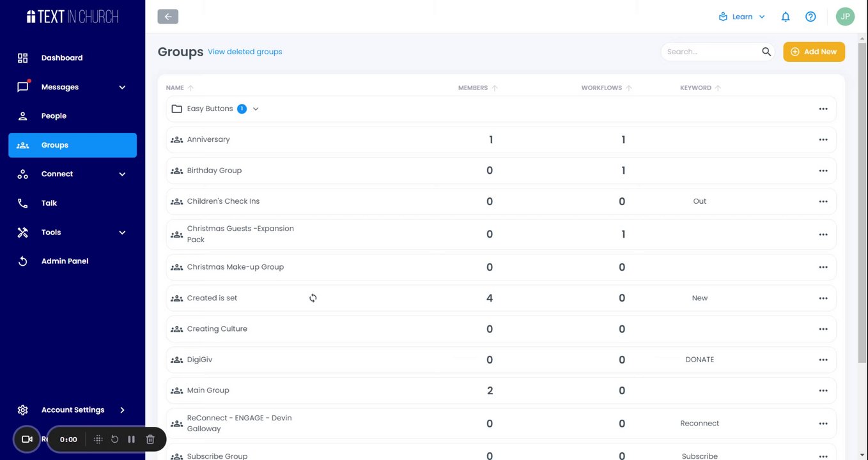
Task: Open the three-dot menu for DigiGiv group
Action: click(823, 360)
